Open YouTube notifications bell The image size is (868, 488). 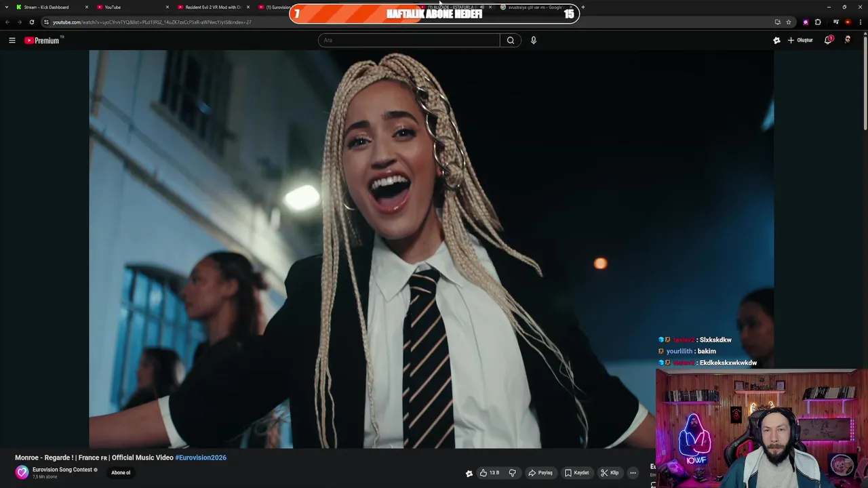828,40
